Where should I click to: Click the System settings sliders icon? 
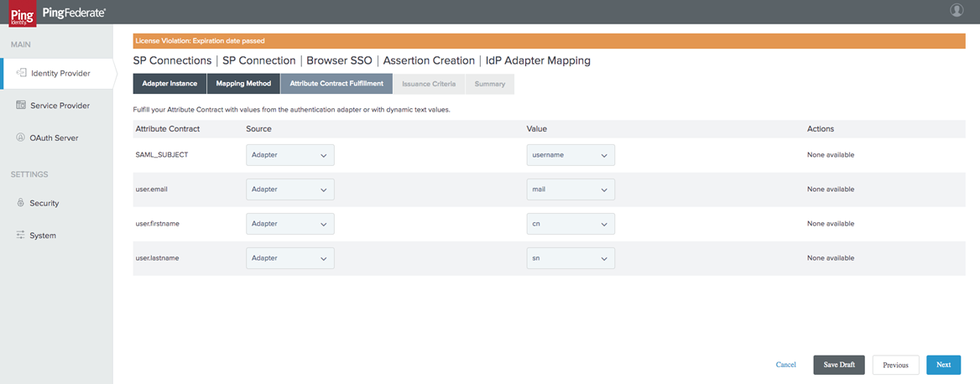[x=20, y=236]
